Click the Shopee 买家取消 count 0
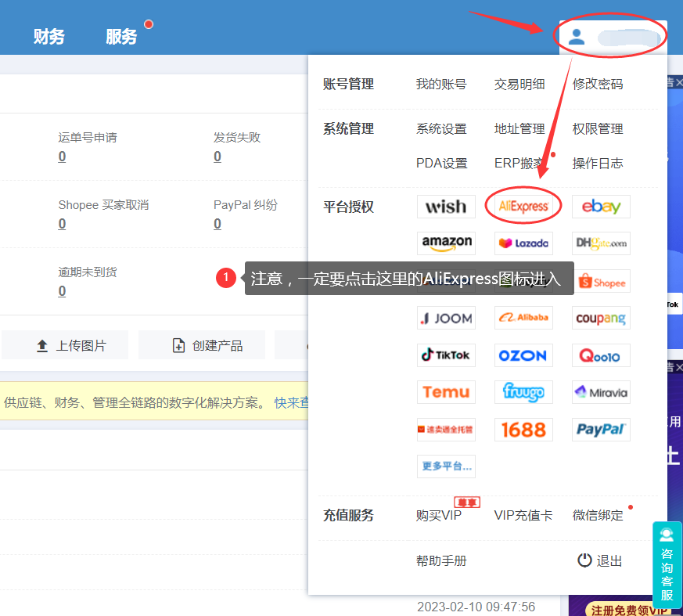 point(63,224)
